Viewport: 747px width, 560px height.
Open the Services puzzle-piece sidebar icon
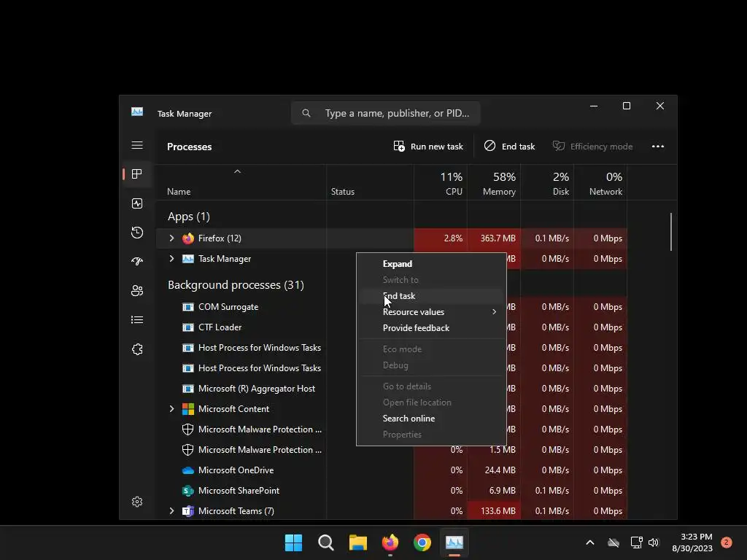(137, 349)
